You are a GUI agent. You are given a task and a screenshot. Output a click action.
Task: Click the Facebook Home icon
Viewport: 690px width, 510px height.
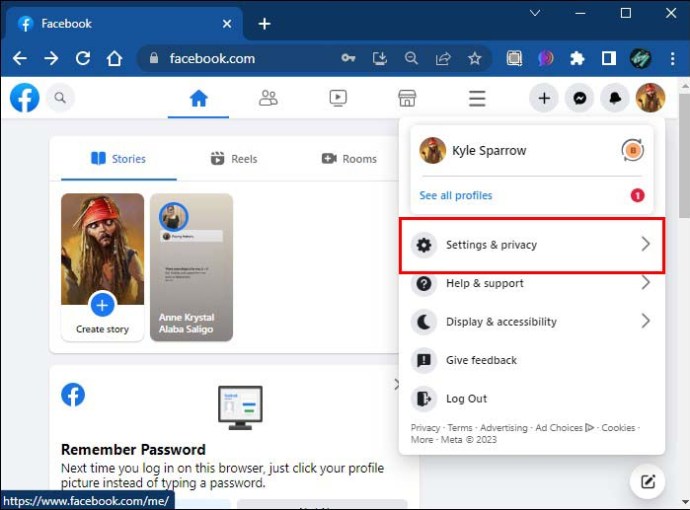(198, 98)
